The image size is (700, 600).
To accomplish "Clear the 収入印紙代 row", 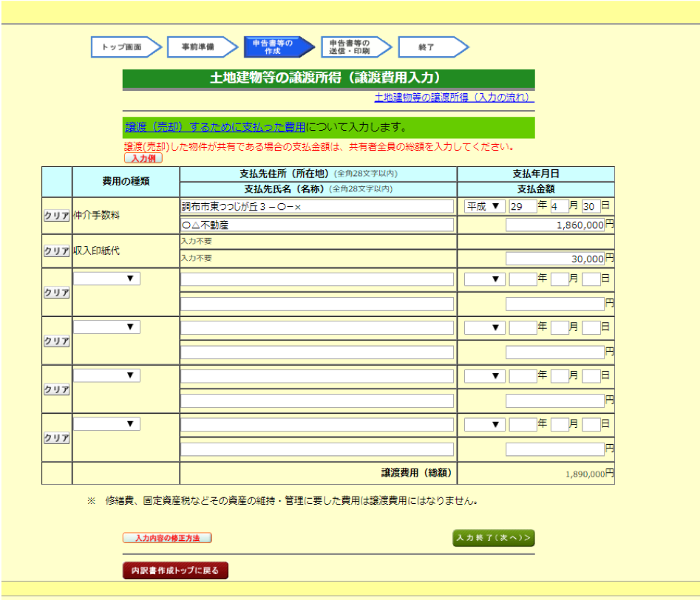I will tap(55, 250).
